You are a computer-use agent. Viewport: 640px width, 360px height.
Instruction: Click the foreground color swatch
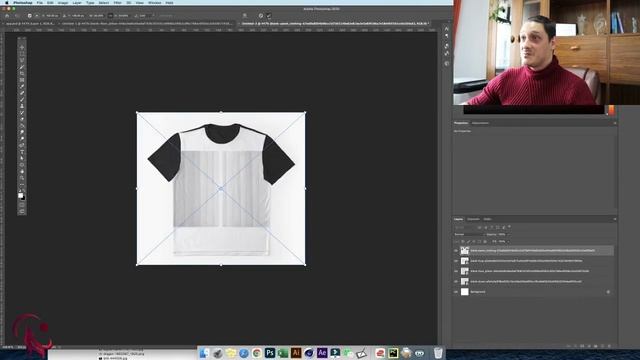(20, 196)
